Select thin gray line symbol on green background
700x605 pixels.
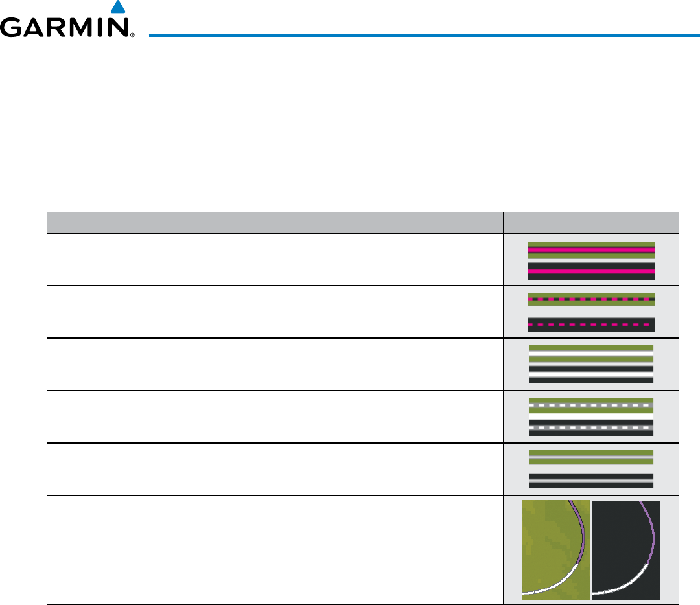coord(590,457)
